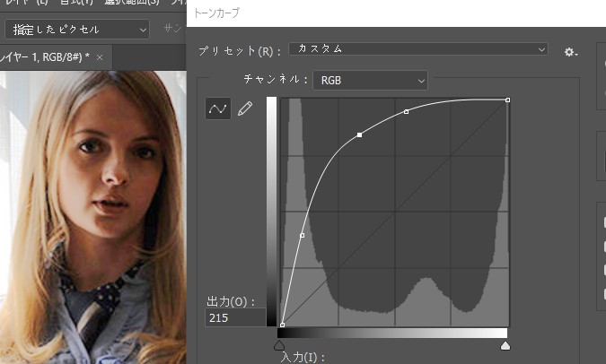Select the lower-left shadow curve control point
The height and width of the screenshot is (364, 606).
tap(303, 235)
